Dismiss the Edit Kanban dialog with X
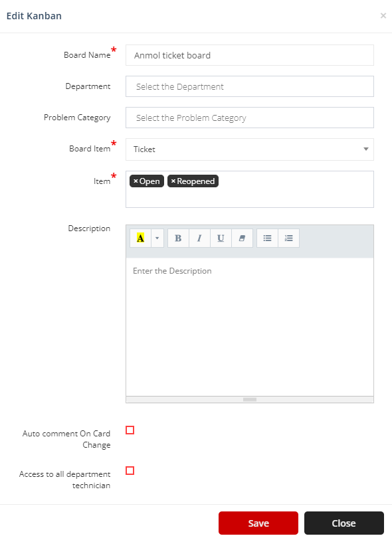This screenshot has width=392, height=538. [x=383, y=16]
